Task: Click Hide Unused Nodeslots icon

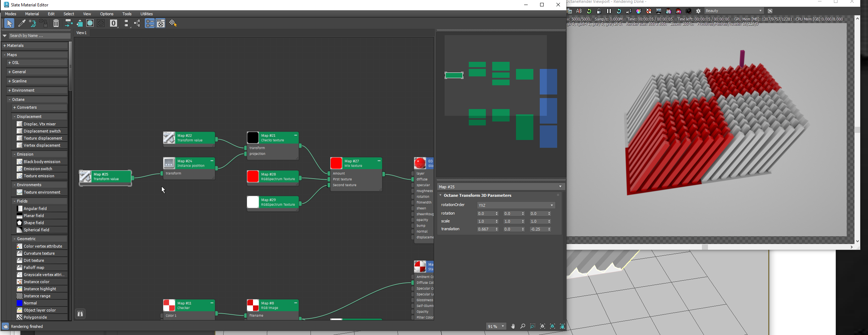Action: pyautogui.click(x=79, y=23)
